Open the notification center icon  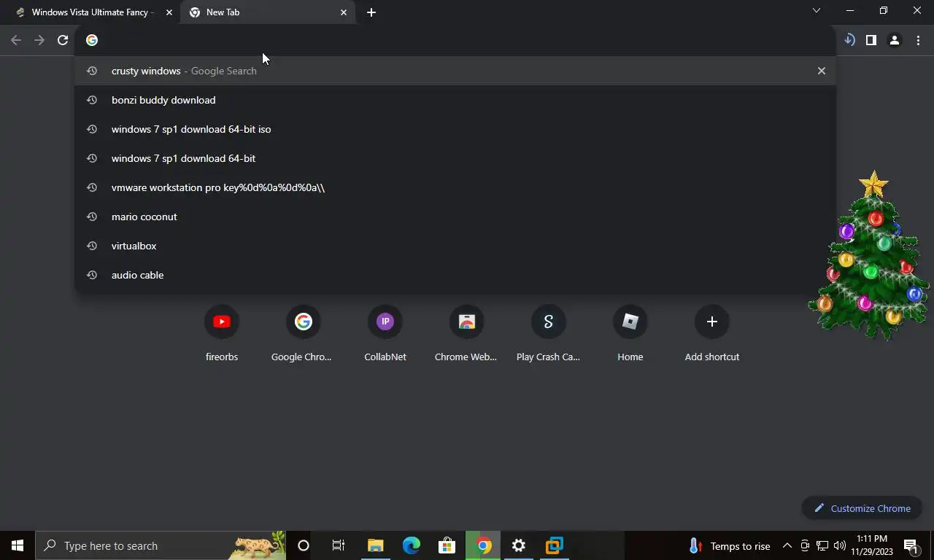coord(911,545)
